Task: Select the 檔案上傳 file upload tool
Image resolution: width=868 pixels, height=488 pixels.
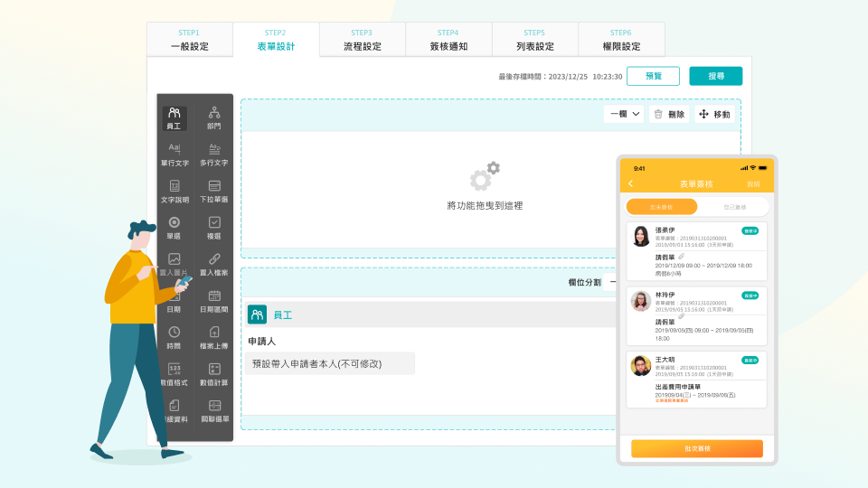Action: click(214, 337)
